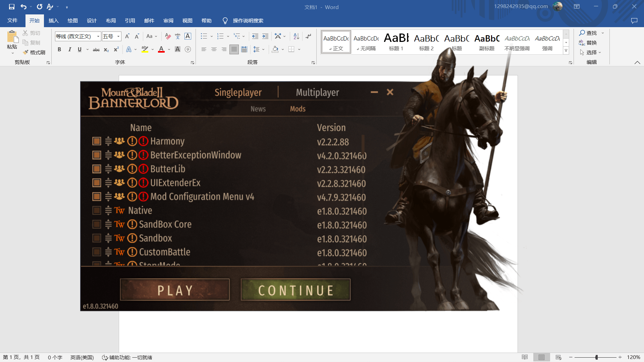Switch to Read Mode view
This screenshot has height=362, width=644.
(525, 357)
